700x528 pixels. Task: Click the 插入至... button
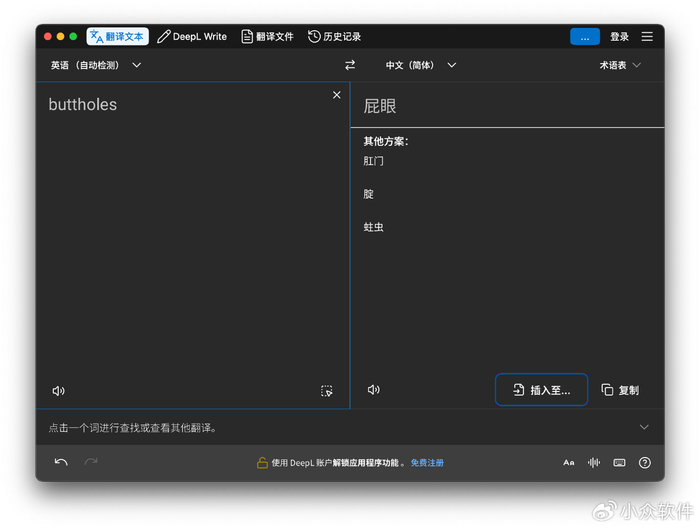[541, 390]
